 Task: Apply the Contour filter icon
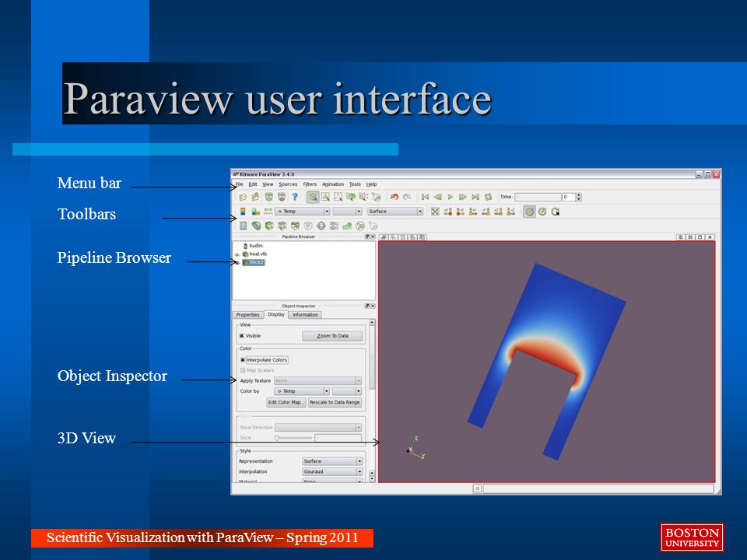(x=256, y=226)
